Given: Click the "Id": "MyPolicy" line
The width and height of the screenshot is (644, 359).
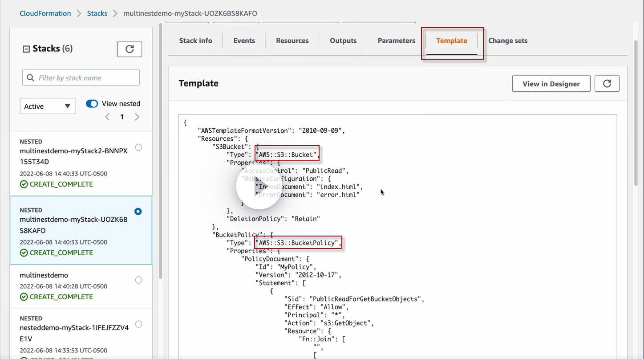Looking at the screenshot, I should coord(286,267).
